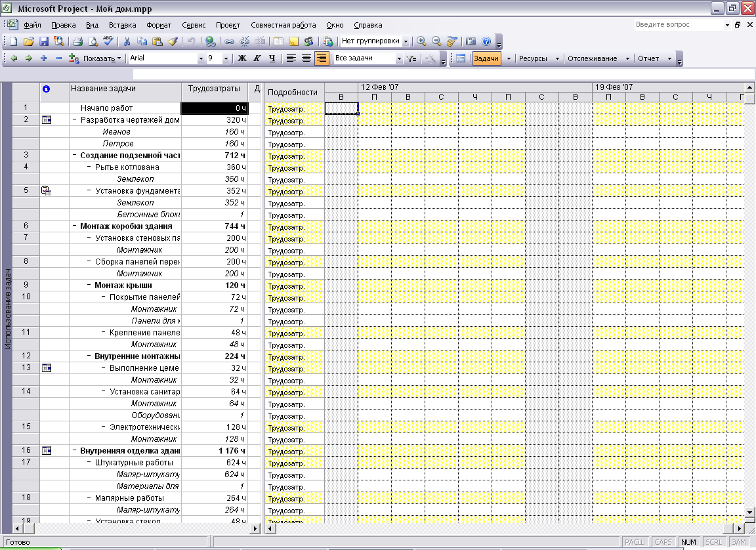Cut selection with scissors icon
Viewport: 756px width, 550px height.
[x=127, y=41]
